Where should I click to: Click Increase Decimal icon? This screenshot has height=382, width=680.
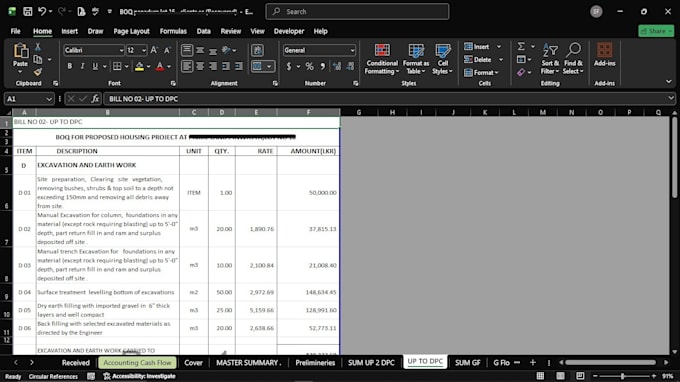click(337, 66)
